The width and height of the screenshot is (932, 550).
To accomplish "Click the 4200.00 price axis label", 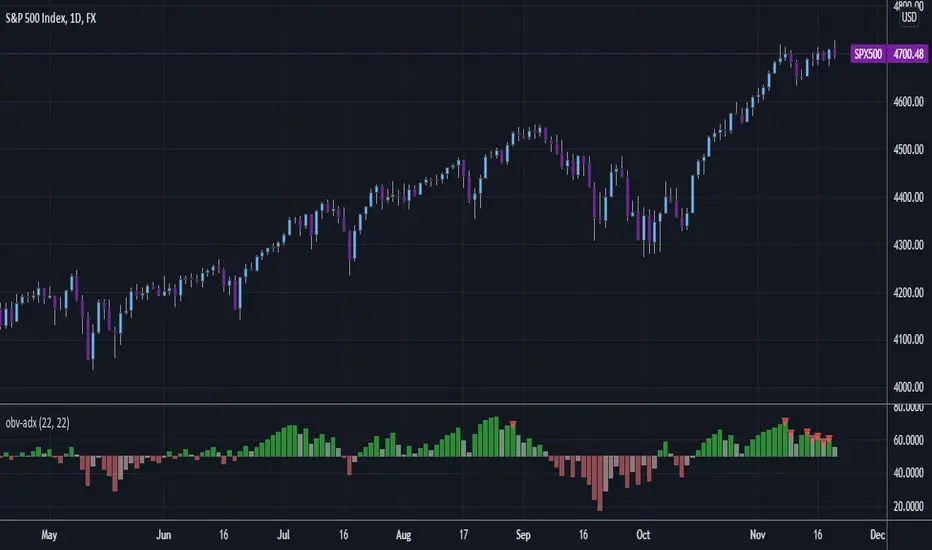I will pos(908,292).
